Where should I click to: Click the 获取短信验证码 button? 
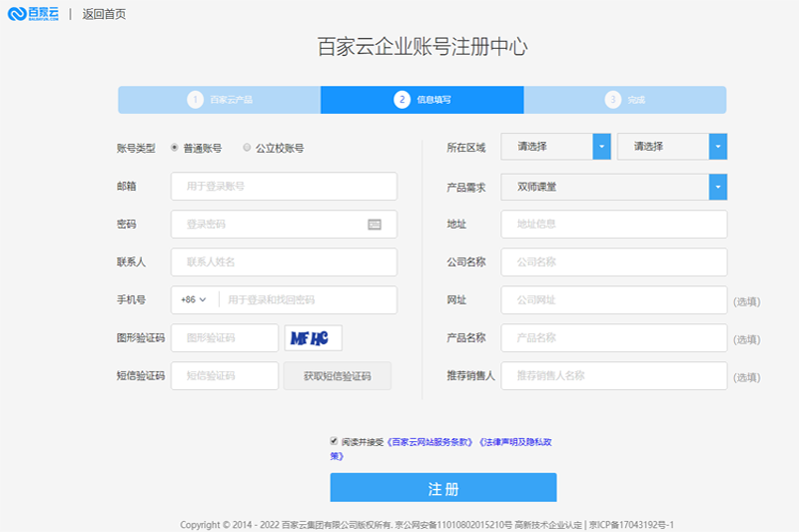tap(338, 376)
